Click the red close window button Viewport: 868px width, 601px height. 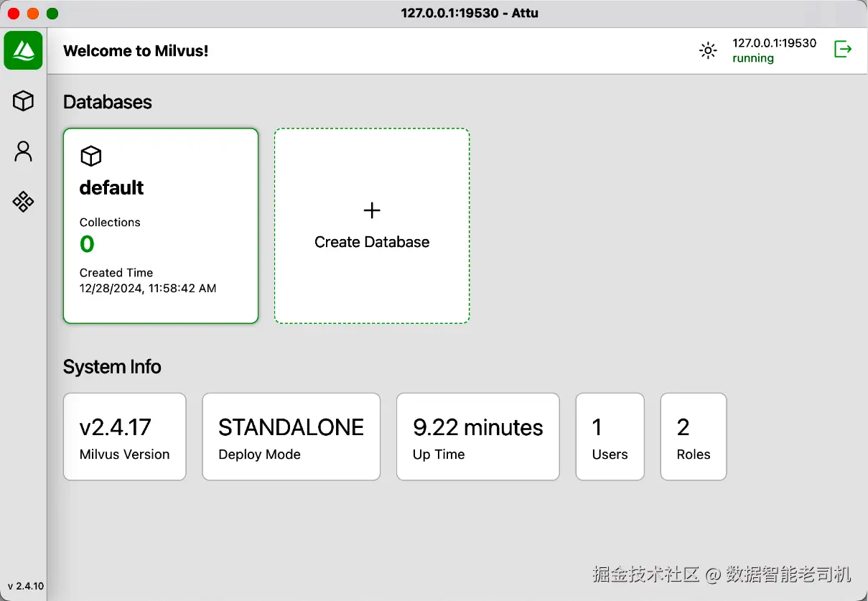pyautogui.click(x=14, y=14)
